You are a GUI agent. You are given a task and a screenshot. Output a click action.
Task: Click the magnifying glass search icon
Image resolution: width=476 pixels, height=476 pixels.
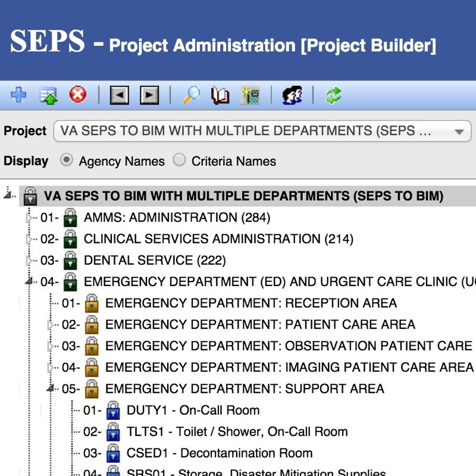pyautogui.click(x=192, y=95)
